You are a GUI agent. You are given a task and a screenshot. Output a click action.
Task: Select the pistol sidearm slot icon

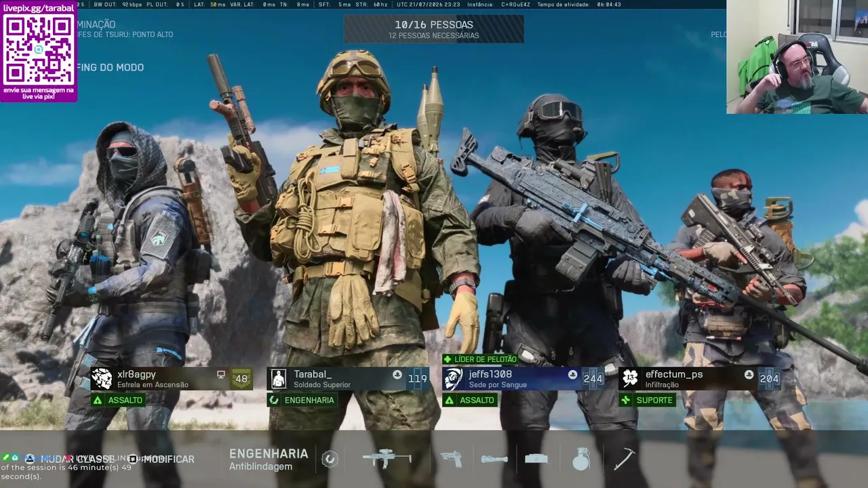(451, 459)
